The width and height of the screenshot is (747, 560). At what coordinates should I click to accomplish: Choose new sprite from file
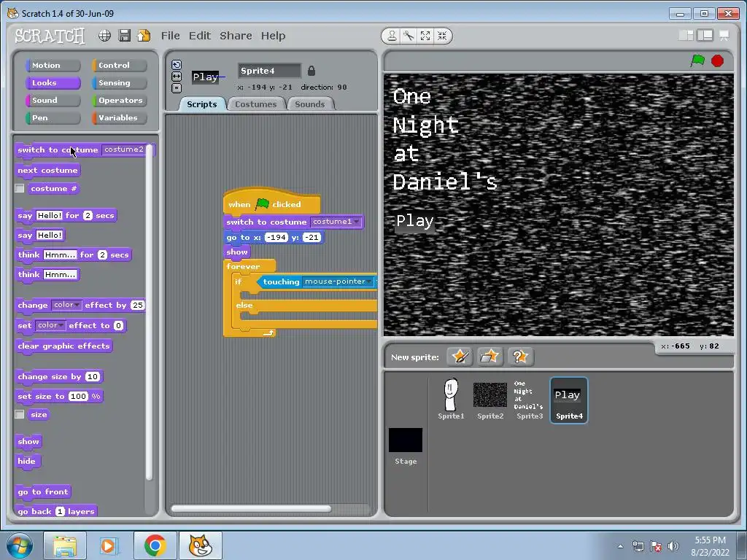489,357
